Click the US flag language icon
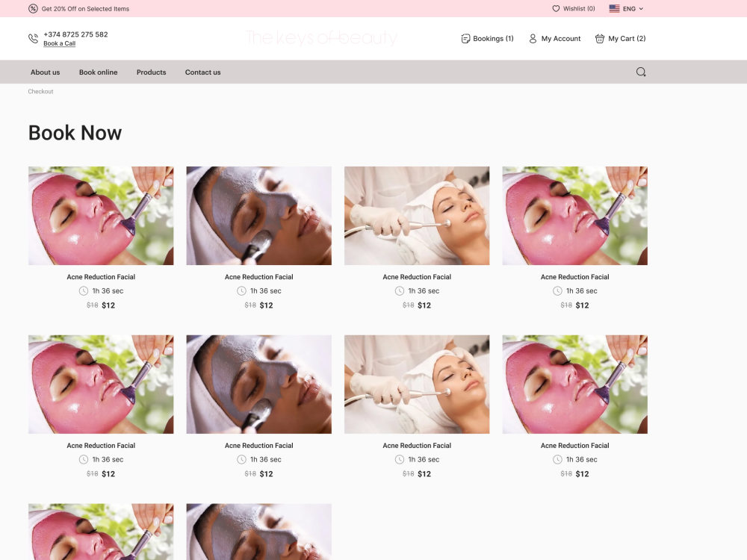Viewport: 747px width, 560px height. coord(614,8)
